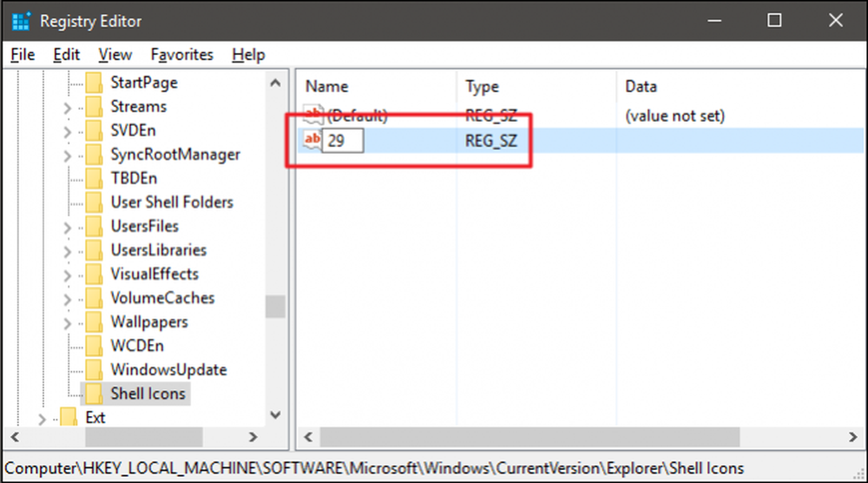
Task: Click the values pane horizontal scrollbar thumb
Action: (x=529, y=437)
